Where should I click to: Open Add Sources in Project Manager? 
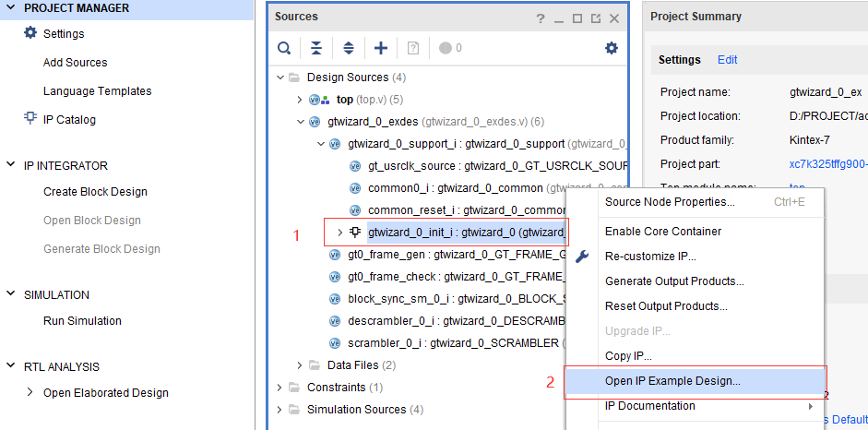[x=76, y=63]
